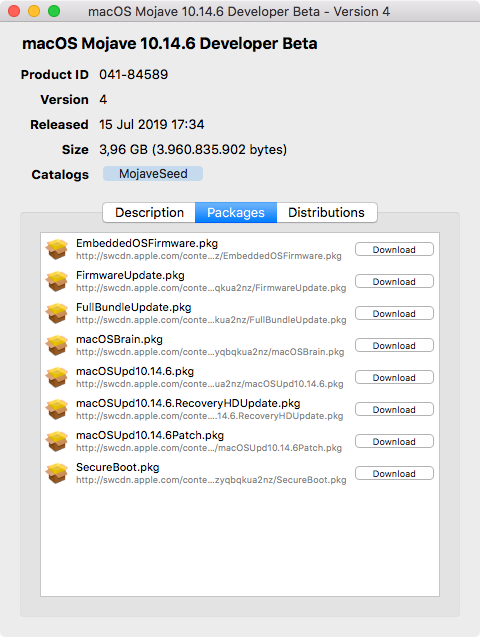Viewport: 480px width, 637px height.
Task: Click the macOSBrain.pkg package icon
Action: click(x=56, y=345)
